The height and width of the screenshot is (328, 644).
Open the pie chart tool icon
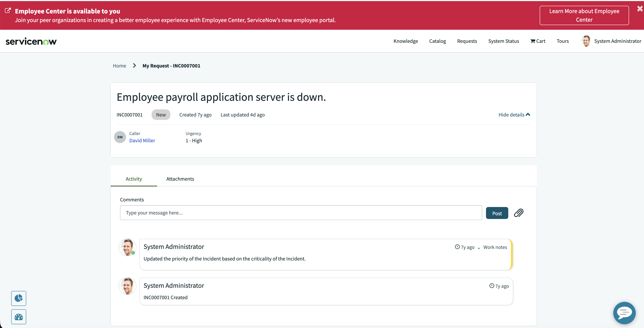(19, 298)
